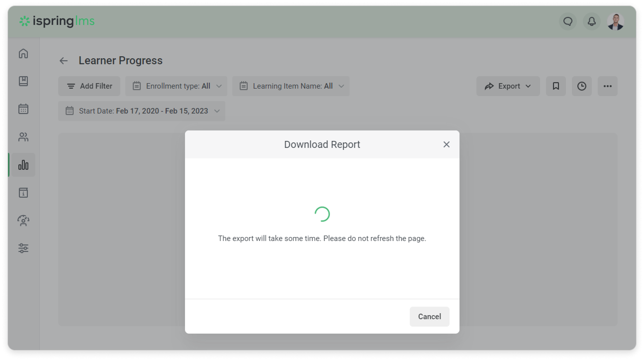
Task: Select the bar chart reports sidebar icon
Action: pos(23,165)
